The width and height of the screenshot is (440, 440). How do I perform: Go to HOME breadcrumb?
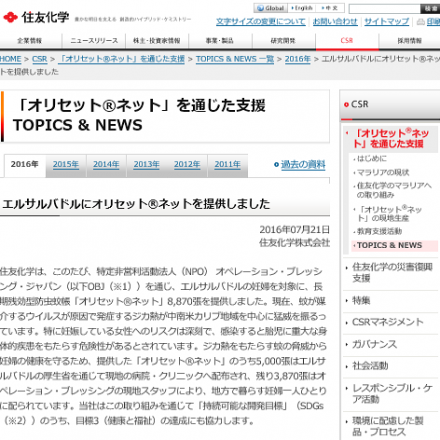[x=10, y=59]
